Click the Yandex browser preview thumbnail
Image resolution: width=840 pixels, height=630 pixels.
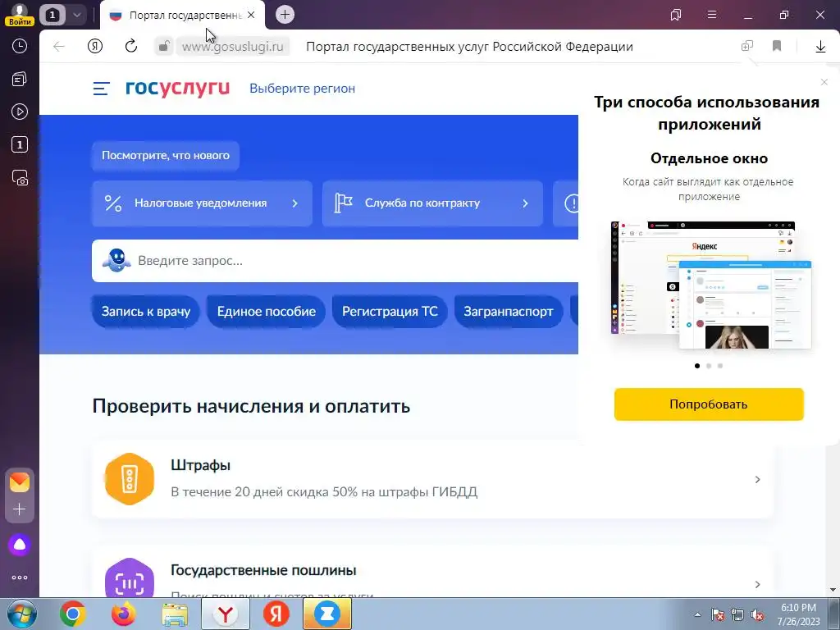click(x=711, y=285)
